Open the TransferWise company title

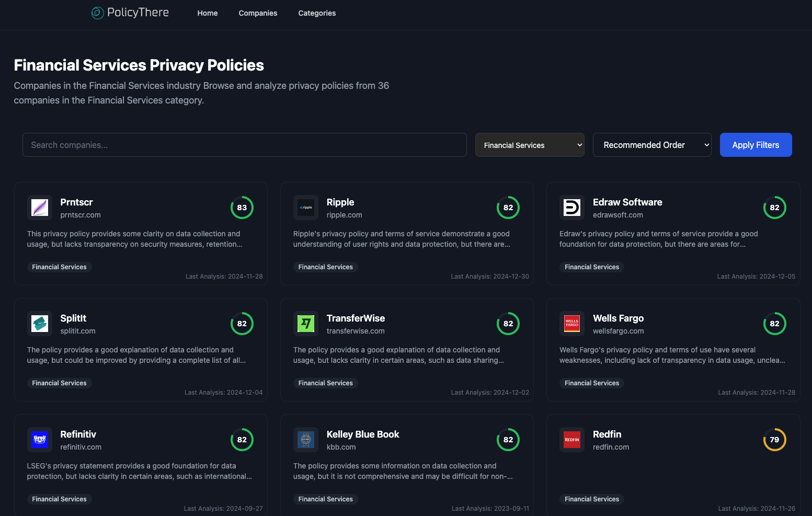(356, 318)
